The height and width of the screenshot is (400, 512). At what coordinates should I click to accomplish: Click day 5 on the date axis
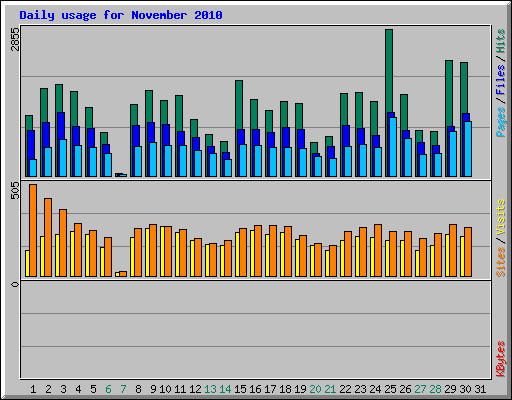pyautogui.click(x=93, y=389)
